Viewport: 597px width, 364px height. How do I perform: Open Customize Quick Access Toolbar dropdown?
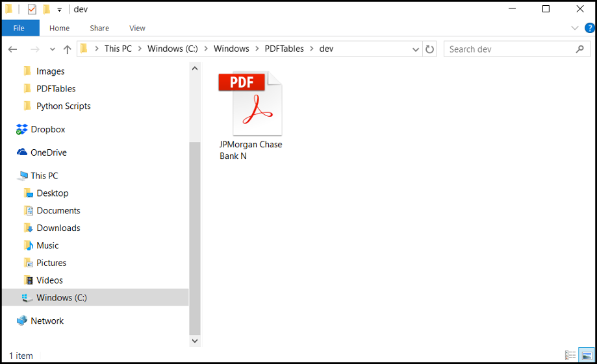click(x=59, y=10)
